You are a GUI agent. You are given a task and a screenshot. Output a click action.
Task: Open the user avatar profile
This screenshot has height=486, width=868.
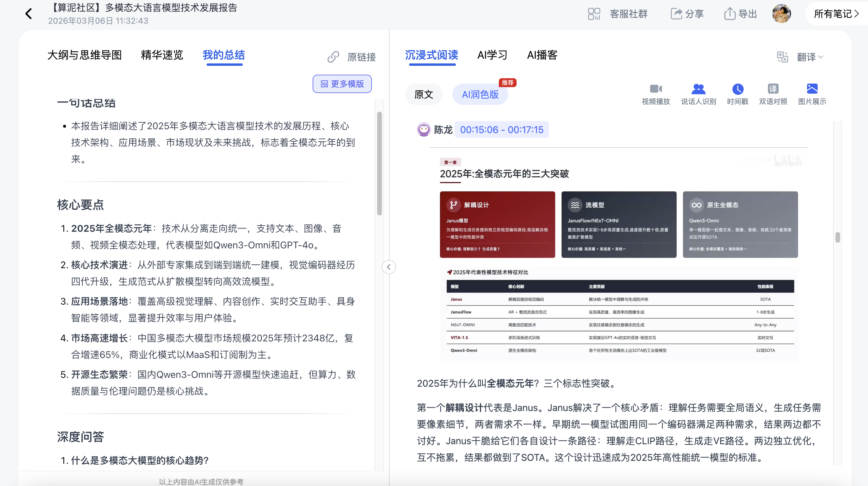click(781, 14)
